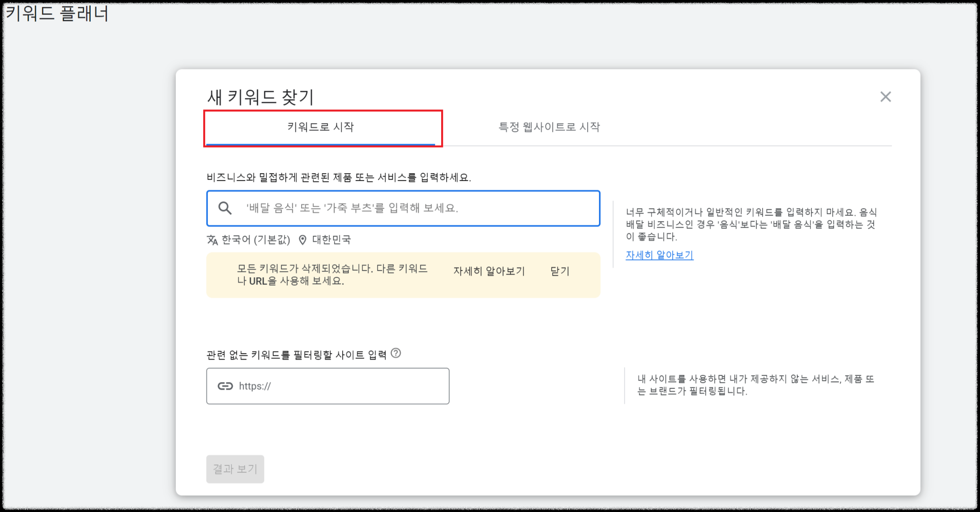Click the search magnifier icon in keyword field
Viewport: 980px width, 512px height.
[225, 208]
